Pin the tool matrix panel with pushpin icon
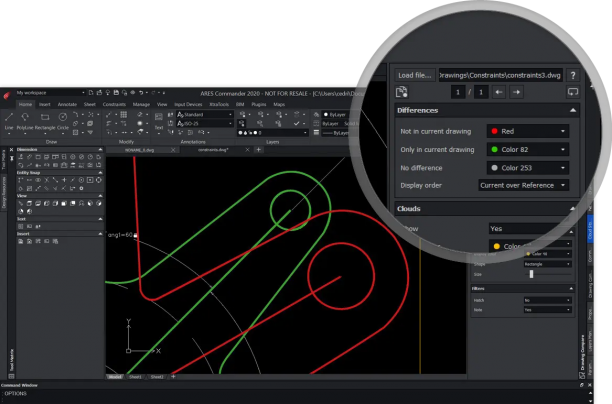Viewport: 612px width, 404px height. tap(11, 158)
